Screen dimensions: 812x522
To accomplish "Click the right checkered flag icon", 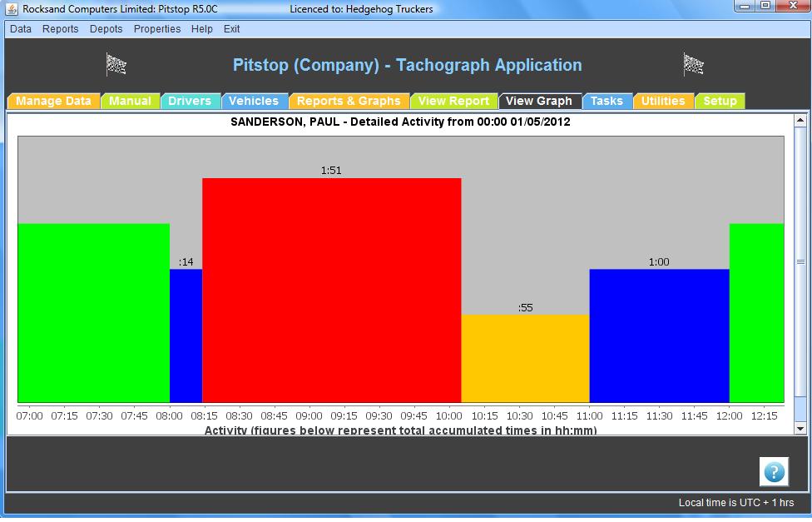I will point(693,64).
